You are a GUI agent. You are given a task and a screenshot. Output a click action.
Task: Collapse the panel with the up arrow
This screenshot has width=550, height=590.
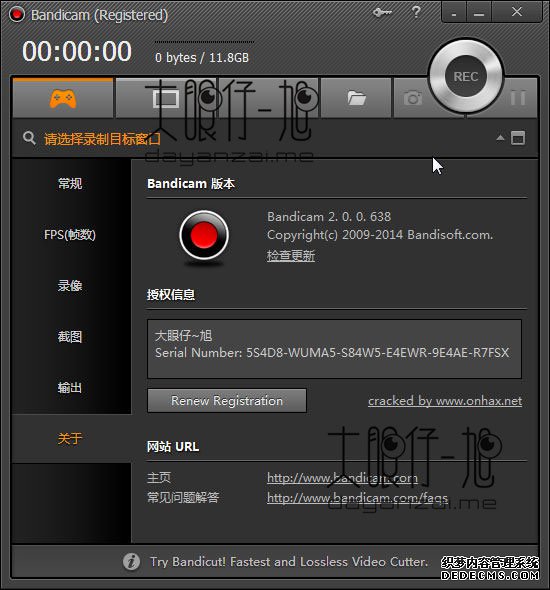pos(500,138)
